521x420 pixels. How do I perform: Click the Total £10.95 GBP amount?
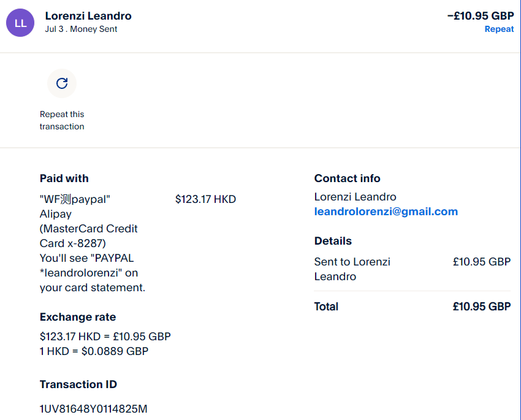481,307
